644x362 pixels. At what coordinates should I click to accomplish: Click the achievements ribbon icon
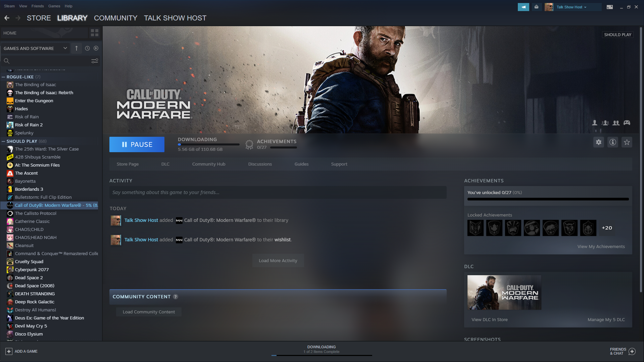(x=249, y=145)
